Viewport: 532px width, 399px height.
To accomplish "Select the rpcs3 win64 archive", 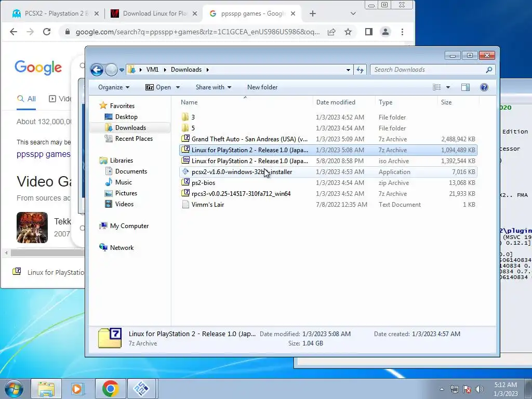I will click(x=328, y=193).
